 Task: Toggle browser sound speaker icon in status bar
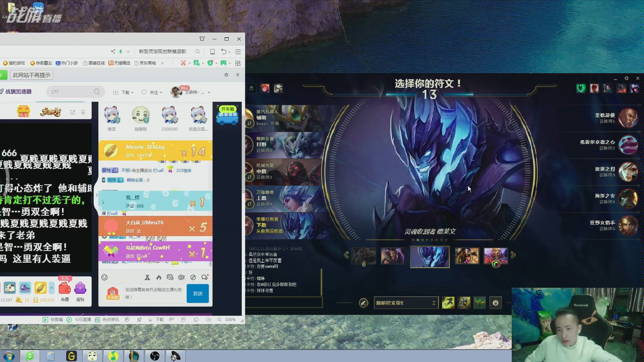[209, 320]
